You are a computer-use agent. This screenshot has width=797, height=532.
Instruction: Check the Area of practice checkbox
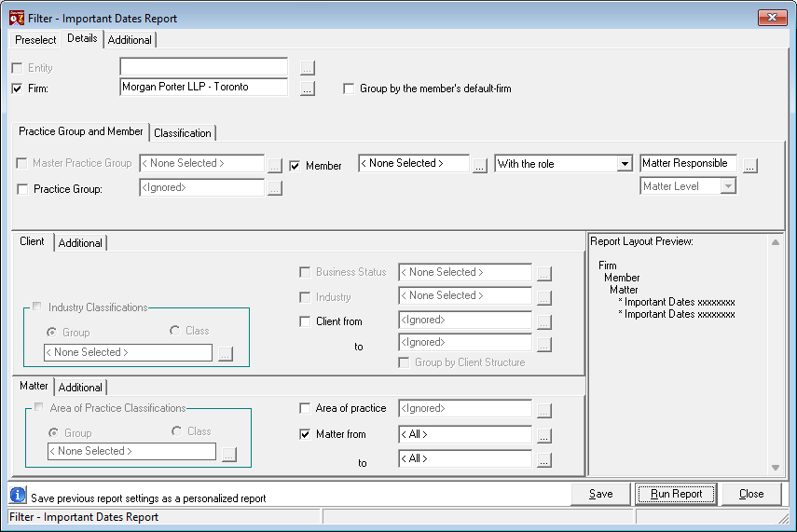305,408
